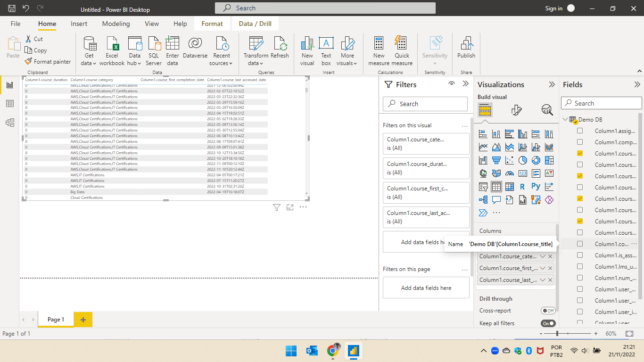Remove Column1.course_last_... from Columns well
The image size is (644, 362).
550,280
